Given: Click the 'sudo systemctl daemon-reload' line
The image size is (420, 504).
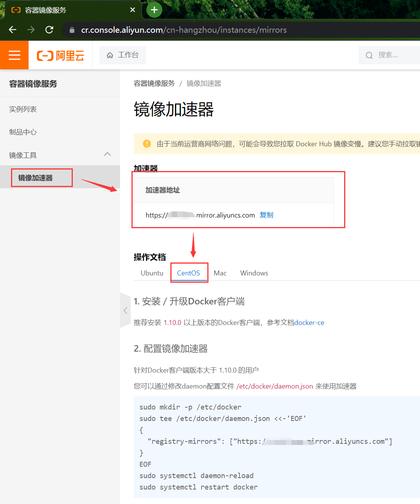Looking at the screenshot, I should pos(196,475).
